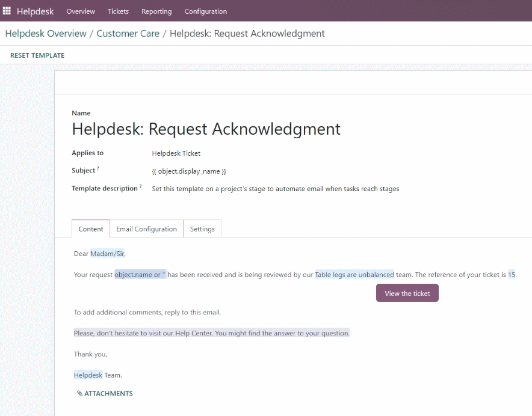Screen dimensions: 532x416
Task: Click the Reset Template button
Action: 37,55
